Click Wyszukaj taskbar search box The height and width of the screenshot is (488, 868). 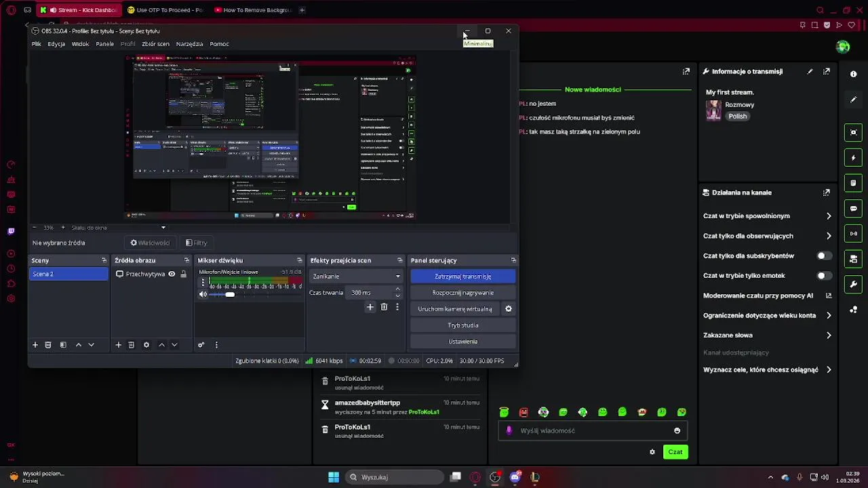(x=393, y=477)
